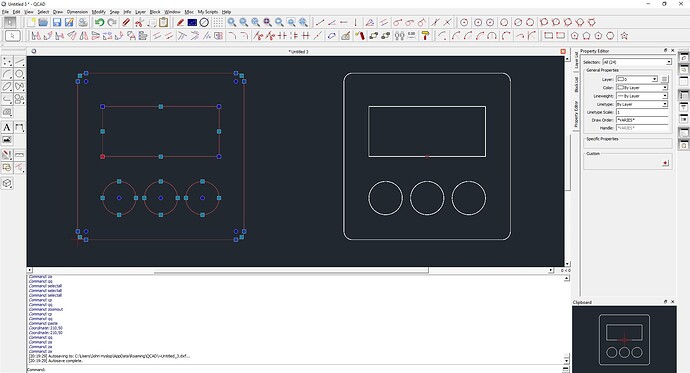This screenshot has width=690, height=373.
Task: Open the ellipse tools in left toolbox
Action: [x=7, y=87]
